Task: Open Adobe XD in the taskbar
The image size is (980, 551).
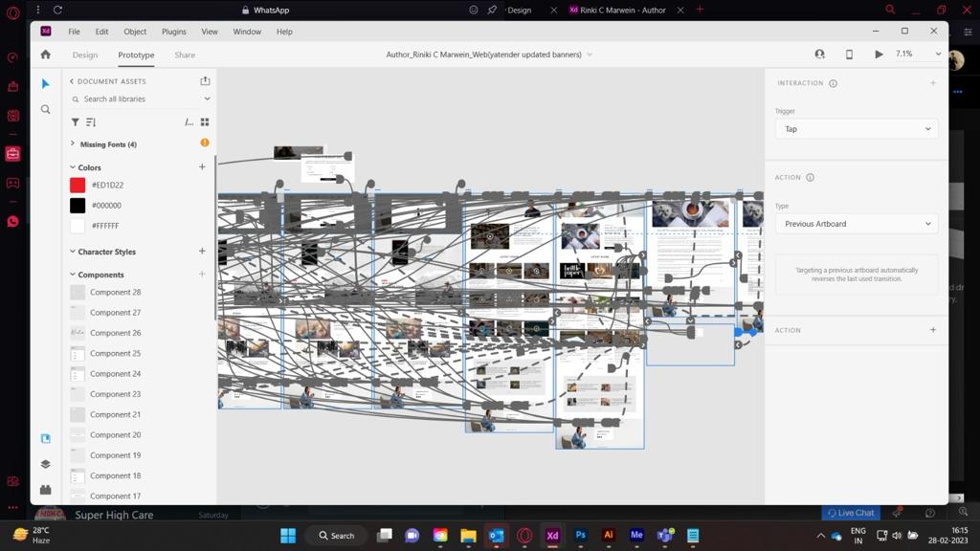Action: tap(552, 536)
